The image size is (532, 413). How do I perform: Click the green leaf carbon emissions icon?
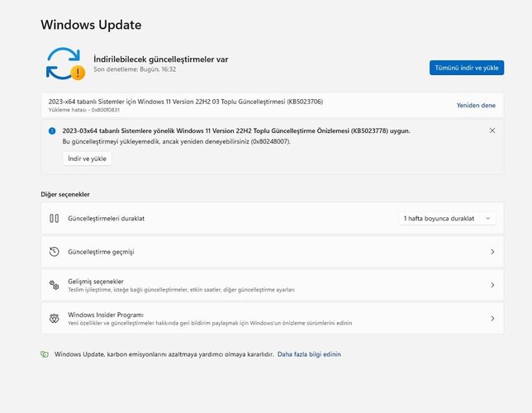click(x=45, y=354)
